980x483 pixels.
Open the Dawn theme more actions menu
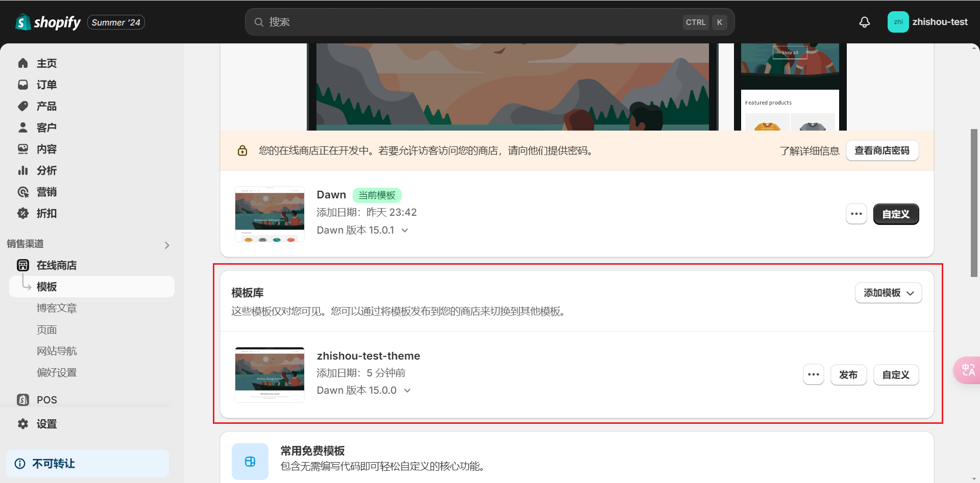(x=856, y=214)
